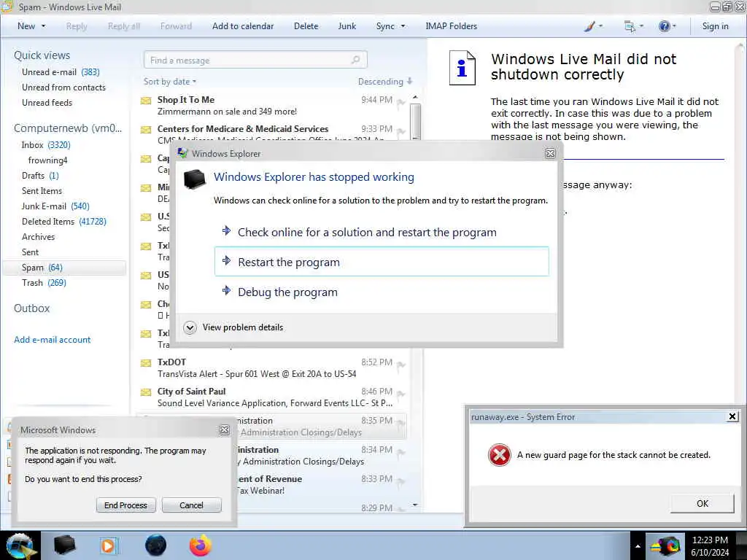Cancel the not responding dialog
The height and width of the screenshot is (560, 747).
coord(192,505)
